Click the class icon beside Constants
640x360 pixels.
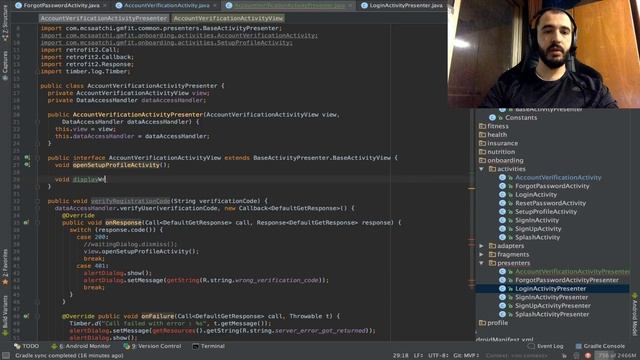(x=493, y=118)
